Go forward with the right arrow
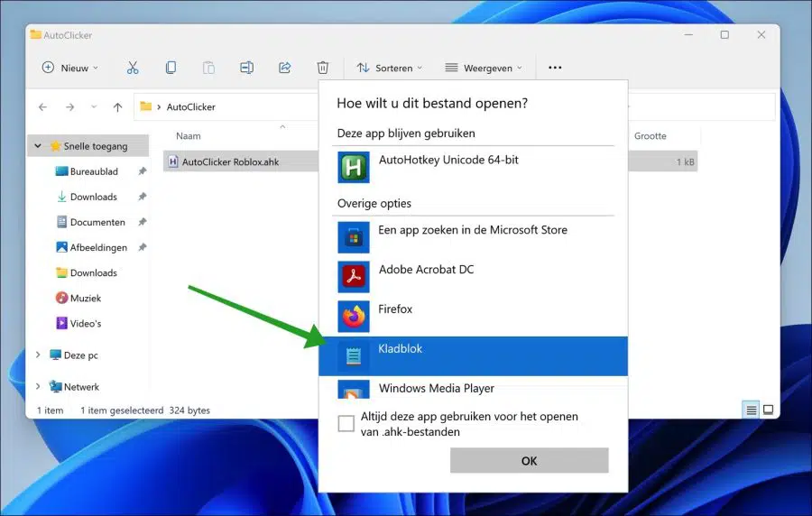The width and height of the screenshot is (812, 516). click(x=69, y=107)
